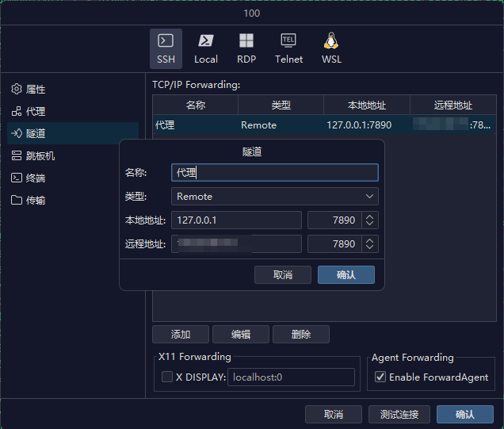Screen dimensions: 504x429
Task: Click the 远程地址 port spinner arrows
Action: (370, 244)
